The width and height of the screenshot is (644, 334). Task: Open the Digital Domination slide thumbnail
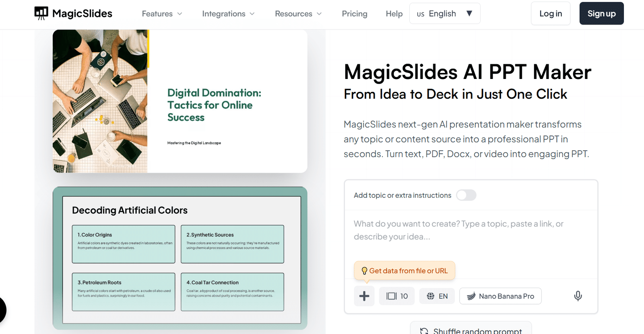point(180,102)
